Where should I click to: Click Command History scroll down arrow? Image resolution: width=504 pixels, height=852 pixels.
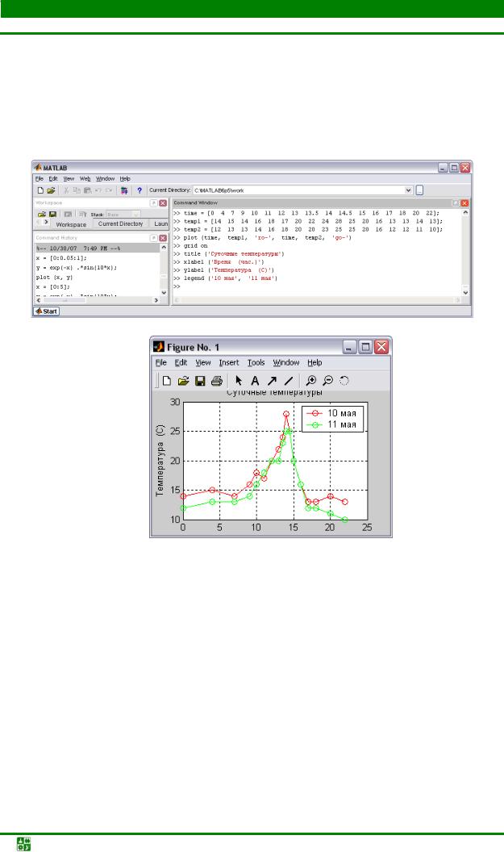point(164,293)
